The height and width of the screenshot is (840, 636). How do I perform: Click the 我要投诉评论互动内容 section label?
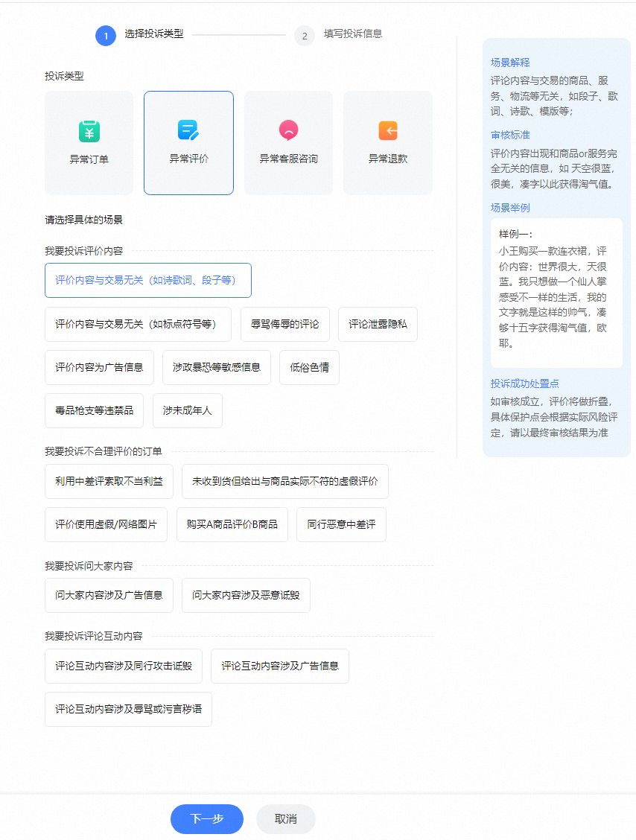(93, 636)
